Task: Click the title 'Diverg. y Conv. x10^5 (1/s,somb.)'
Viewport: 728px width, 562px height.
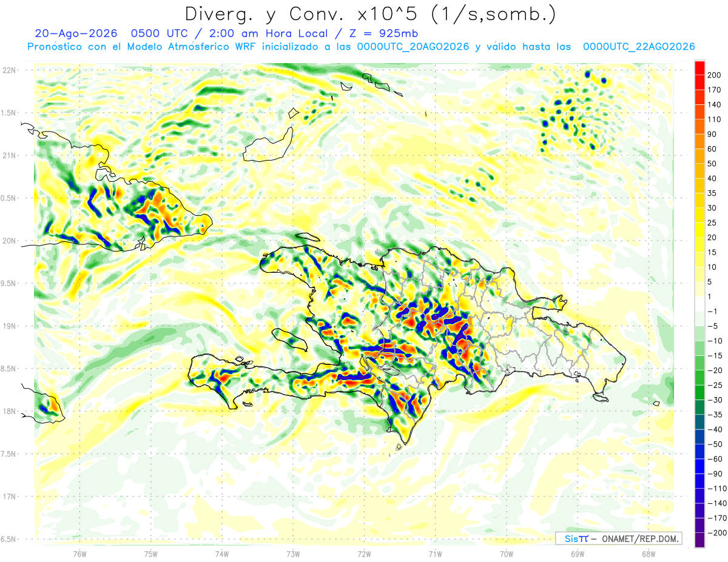Action: tap(370, 13)
